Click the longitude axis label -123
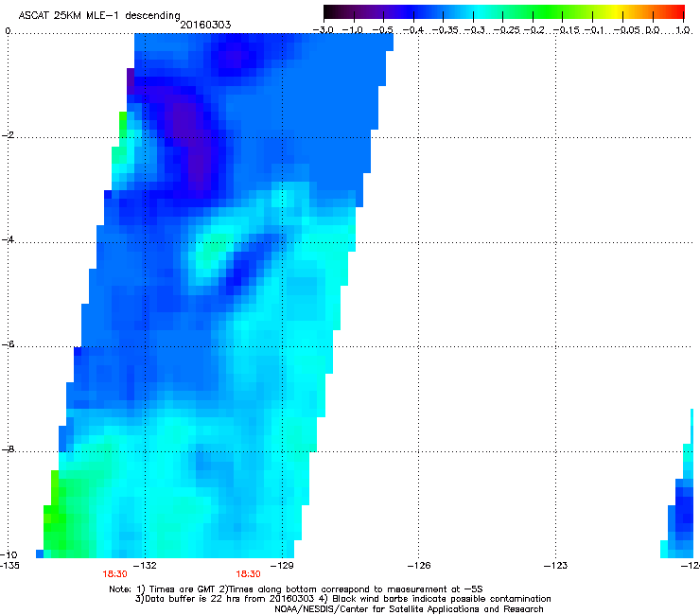The width and height of the screenshot is (700, 615). [556, 566]
